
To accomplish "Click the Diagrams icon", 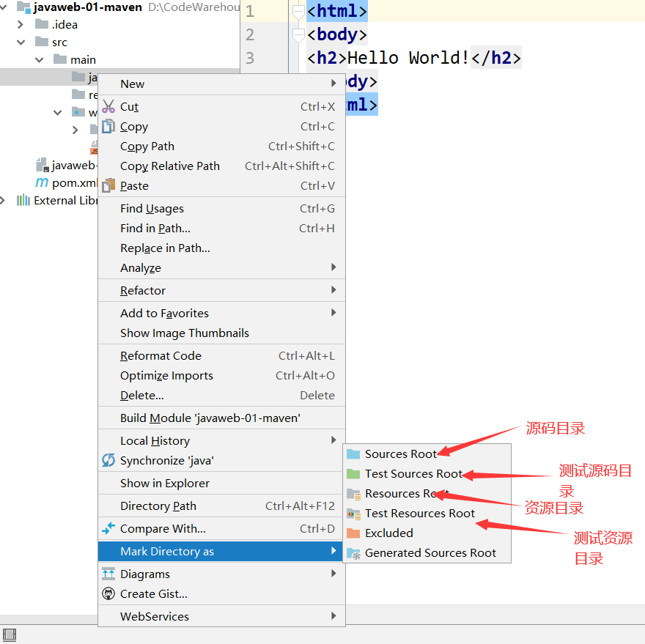I will (108, 574).
